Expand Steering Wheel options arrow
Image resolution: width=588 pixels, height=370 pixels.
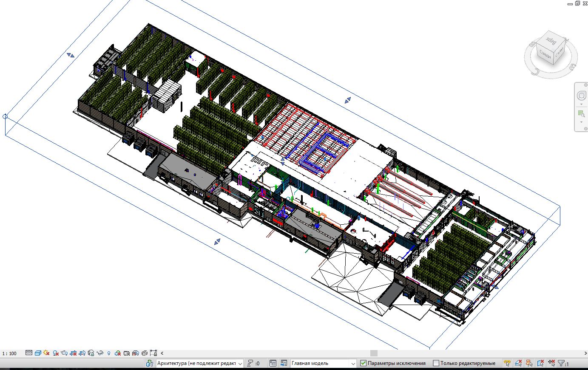coord(581,105)
